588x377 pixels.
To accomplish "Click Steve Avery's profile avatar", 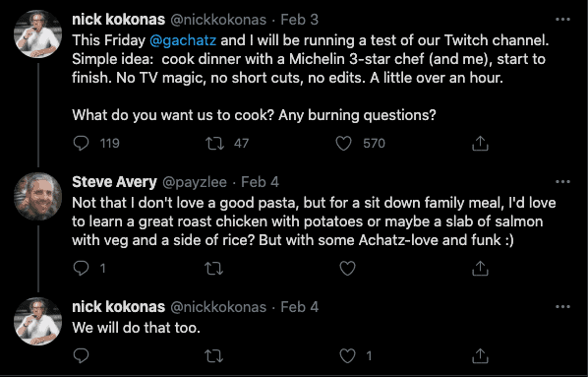I will (x=37, y=196).
